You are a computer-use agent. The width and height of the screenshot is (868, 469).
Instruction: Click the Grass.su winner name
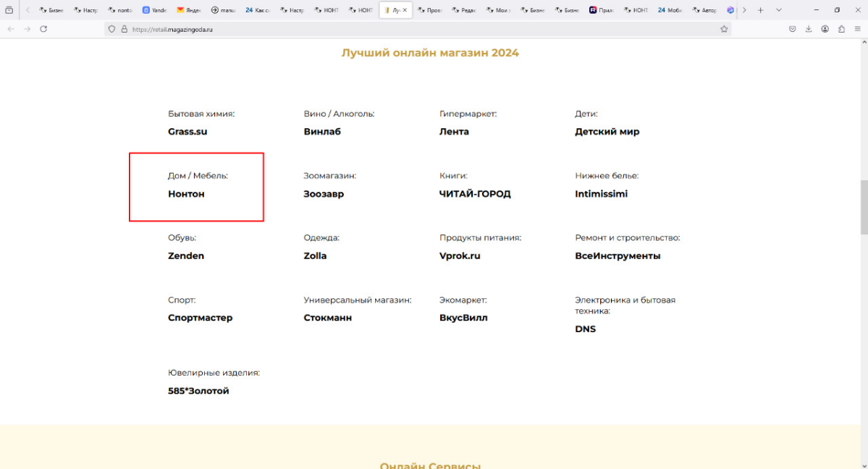[x=187, y=132]
